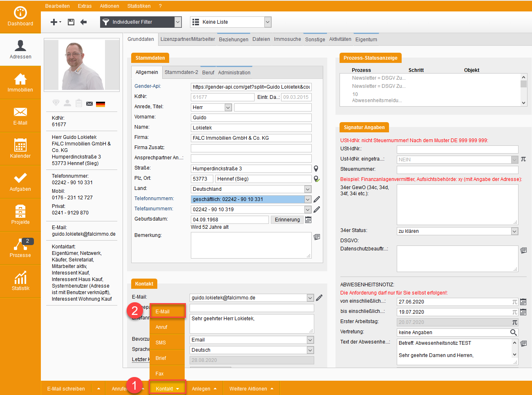Open the Kalender module
Screen dimensions: 532x395
point(20,149)
